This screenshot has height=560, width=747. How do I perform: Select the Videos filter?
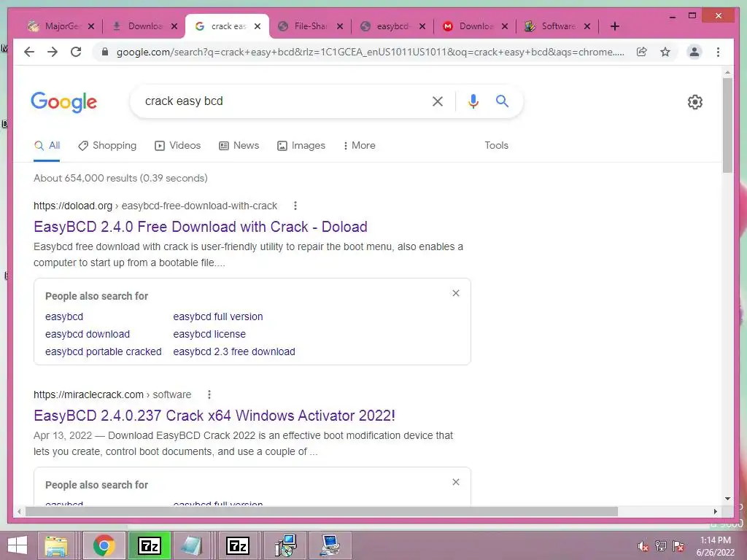(178, 146)
